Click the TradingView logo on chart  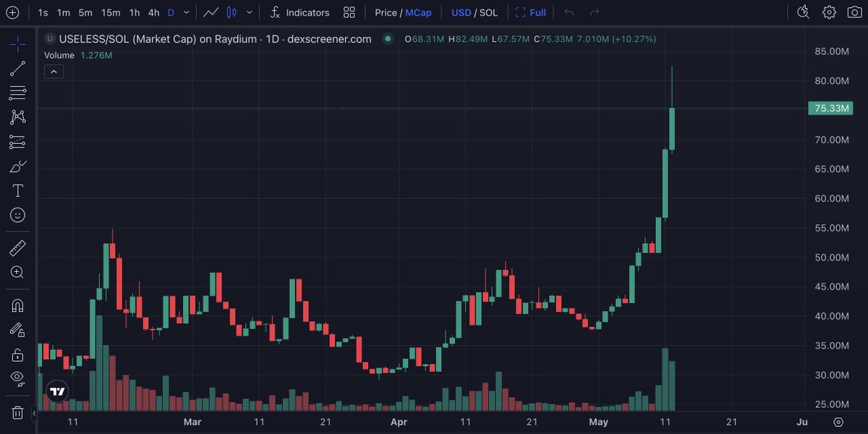[x=58, y=391]
